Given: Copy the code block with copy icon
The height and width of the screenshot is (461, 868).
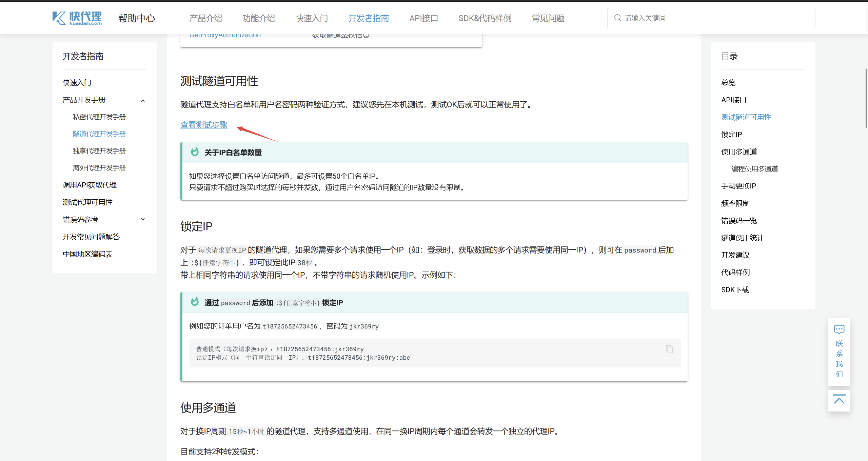Looking at the screenshot, I should pos(669,349).
